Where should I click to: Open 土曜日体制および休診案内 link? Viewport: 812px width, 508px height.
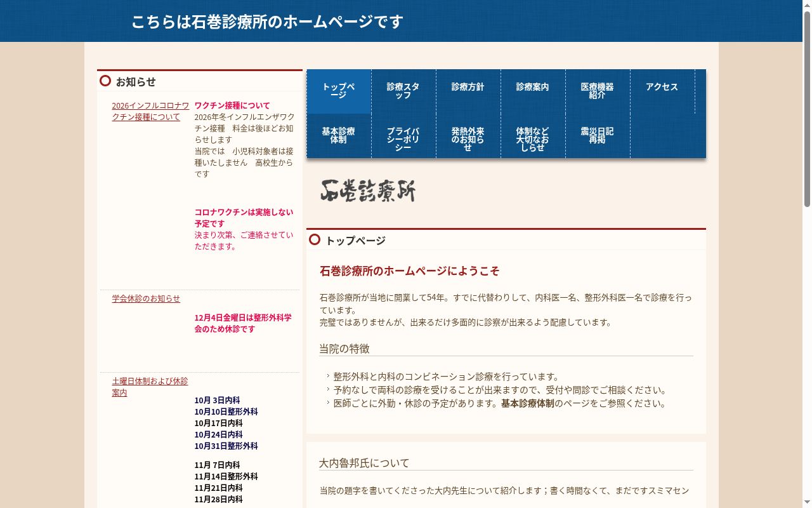pyautogui.click(x=150, y=387)
